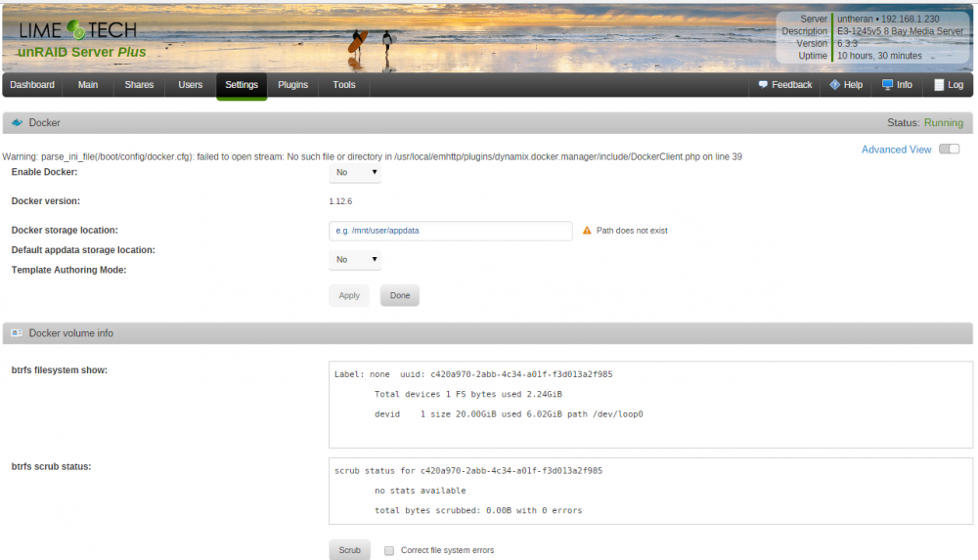978x560 pixels.
Task: Click the Feedback link label
Action: tap(791, 85)
